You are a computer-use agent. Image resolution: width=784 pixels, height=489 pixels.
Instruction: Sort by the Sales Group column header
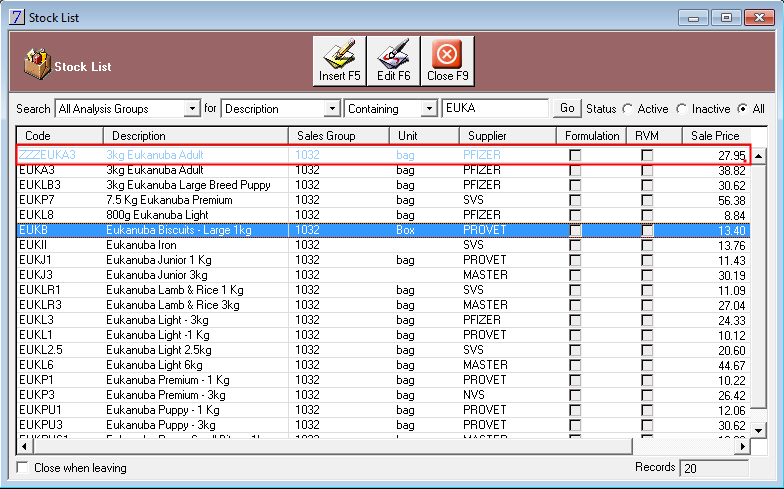coord(339,136)
